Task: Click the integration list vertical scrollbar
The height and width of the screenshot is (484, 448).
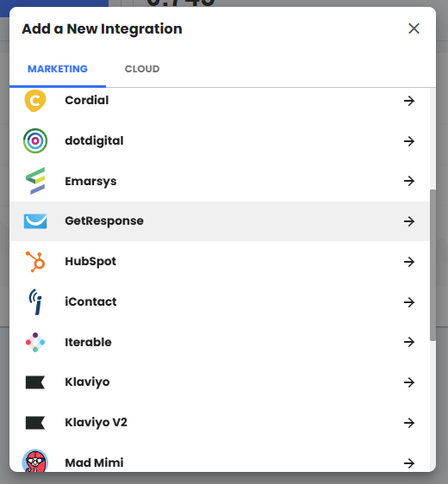Action: 432,265
